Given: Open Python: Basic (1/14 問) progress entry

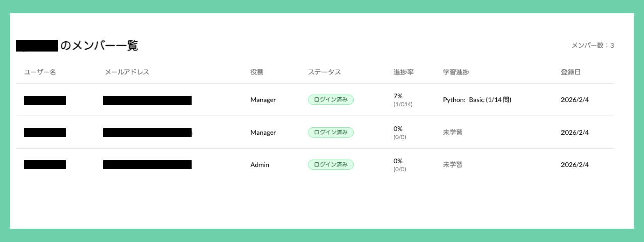Looking at the screenshot, I should [x=477, y=100].
